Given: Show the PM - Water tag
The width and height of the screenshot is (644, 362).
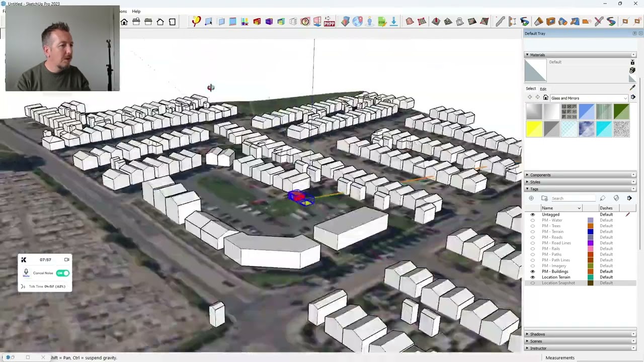Looking at the screenshot, I should point(533,220).
